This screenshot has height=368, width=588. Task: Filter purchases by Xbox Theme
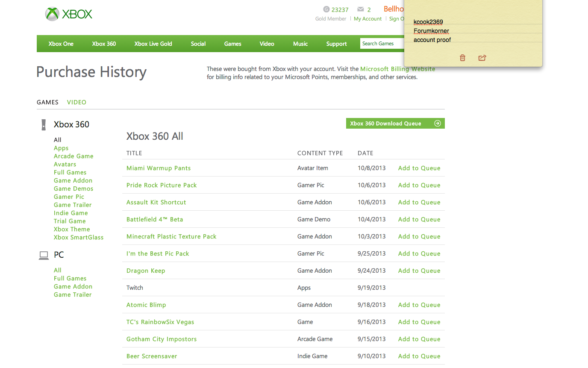point(72,229)
